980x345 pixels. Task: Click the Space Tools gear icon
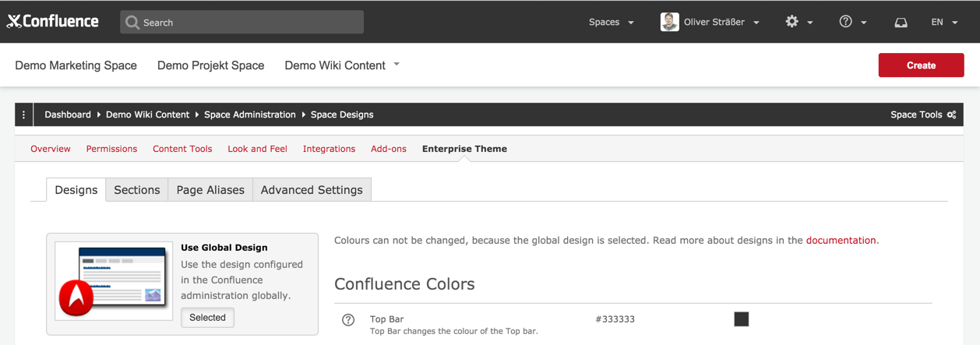(952, 114)
